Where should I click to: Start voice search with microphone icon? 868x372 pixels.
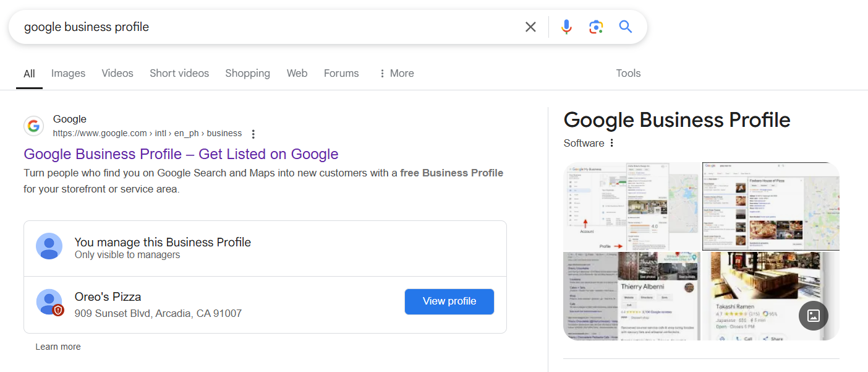point(566,27)
